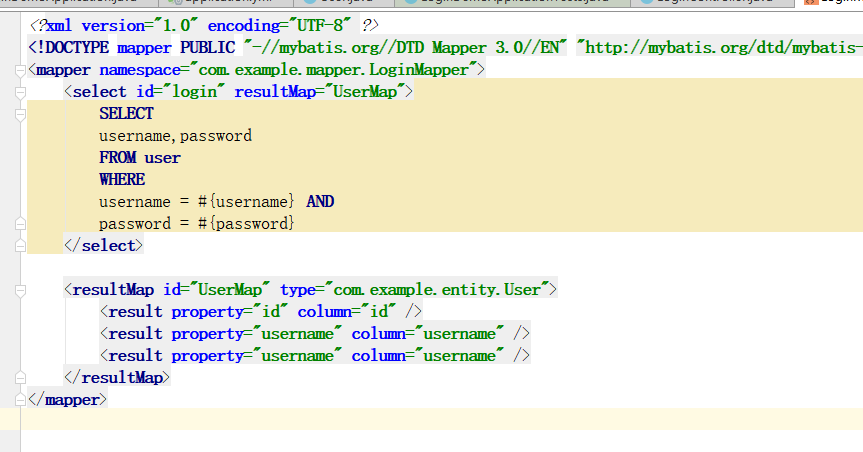Click the "com.example.mapper.LoginMapper" namespace value
The height and width of the screenshot is (452, 863).
tap(333, 70)
